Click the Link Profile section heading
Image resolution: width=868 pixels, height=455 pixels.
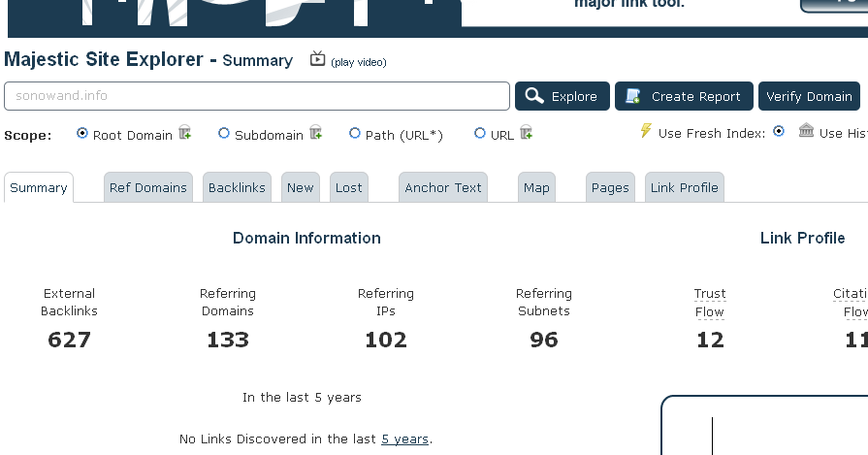pos(802,238)
